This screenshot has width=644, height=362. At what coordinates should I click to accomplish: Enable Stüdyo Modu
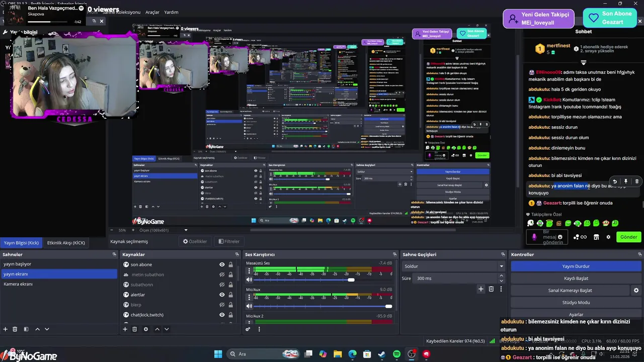(576, 302)
